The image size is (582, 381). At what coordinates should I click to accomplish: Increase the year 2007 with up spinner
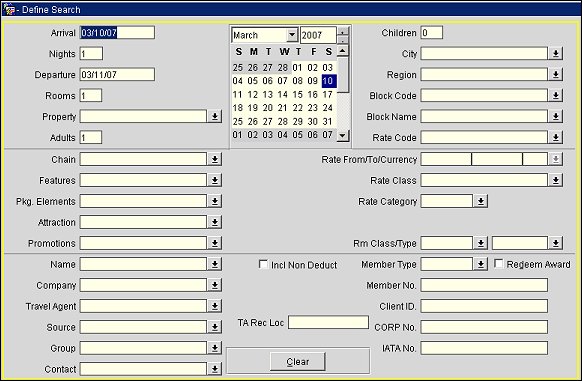[343, 31]
